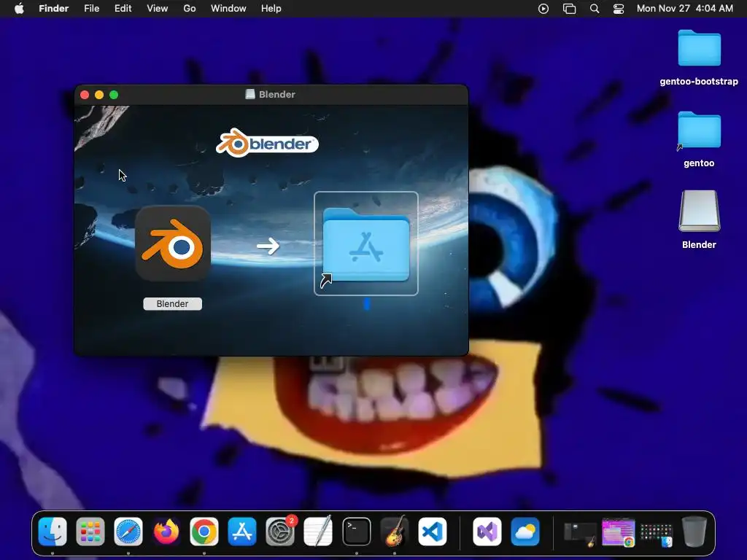The width and height of the screenshot is (747, 560).
Task: Open the Finder application menu
Action: click(54, 9)
